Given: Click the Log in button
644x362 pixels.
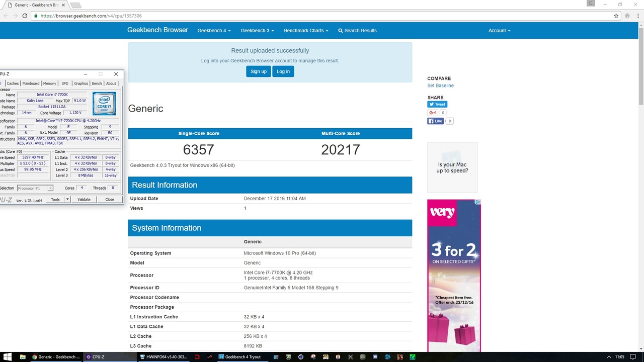Looking at the screenshot, I should click(283, 71).
